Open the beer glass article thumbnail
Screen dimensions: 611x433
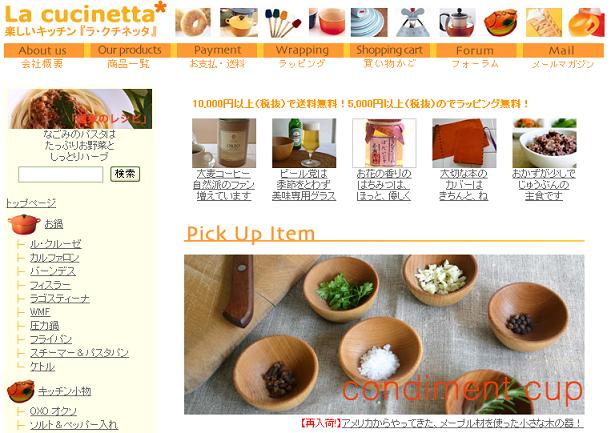(304, 143)
